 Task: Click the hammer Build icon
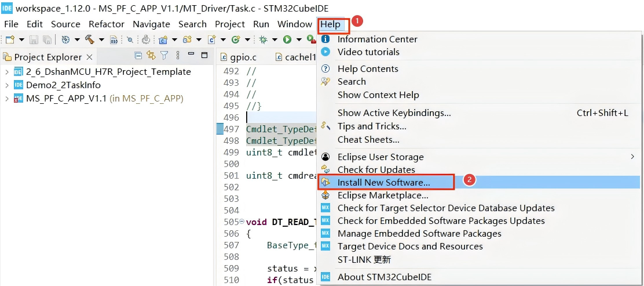pyautogui.click(x=89, y=39)
